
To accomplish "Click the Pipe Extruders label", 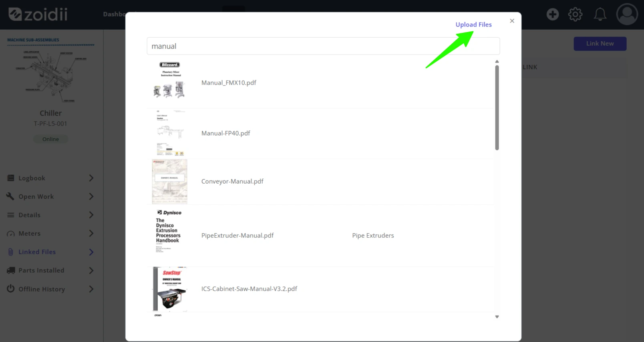I will (373, 235).
